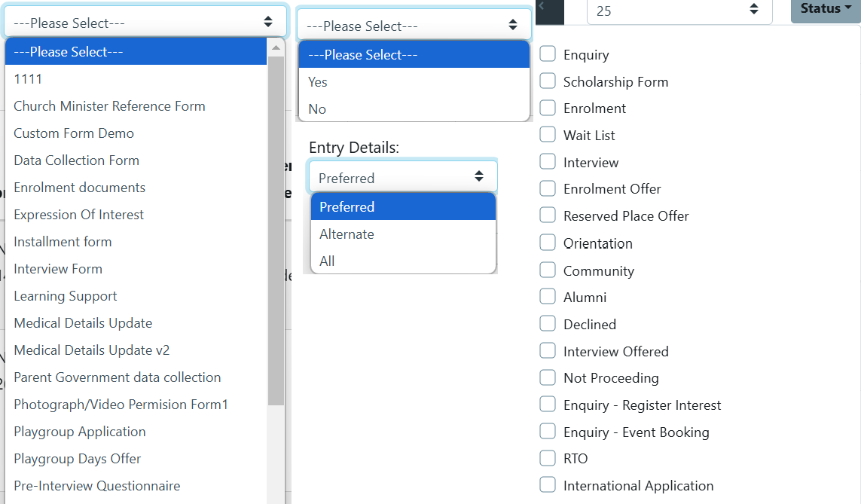
Task: Open the Status filter dropdown
Action: [825, 10]
